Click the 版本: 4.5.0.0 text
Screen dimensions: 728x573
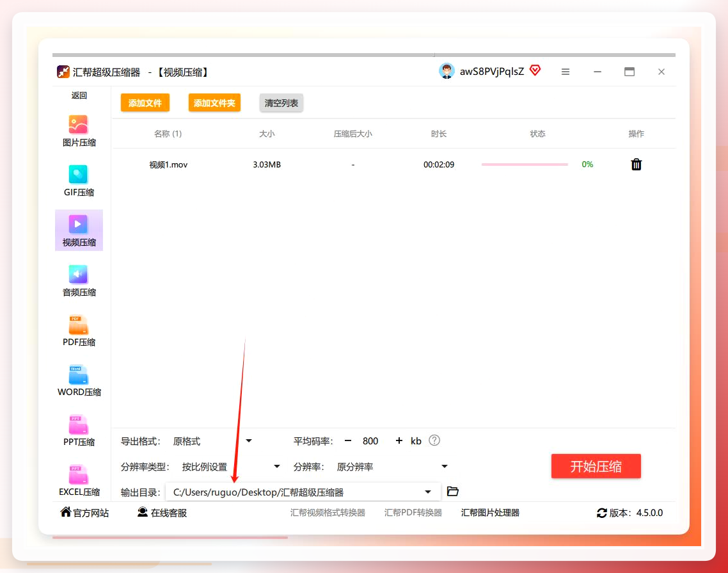(x=636, y=513)
